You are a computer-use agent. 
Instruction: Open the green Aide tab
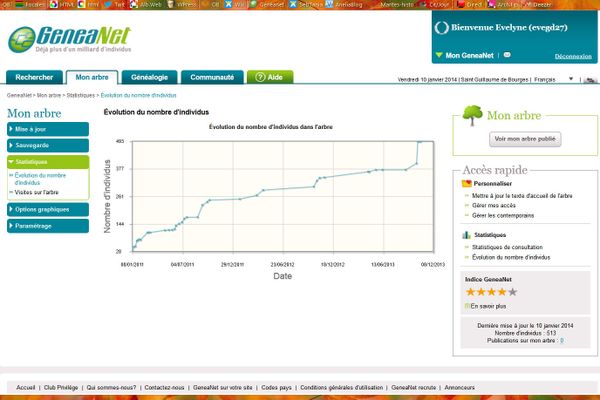(270, 77)
